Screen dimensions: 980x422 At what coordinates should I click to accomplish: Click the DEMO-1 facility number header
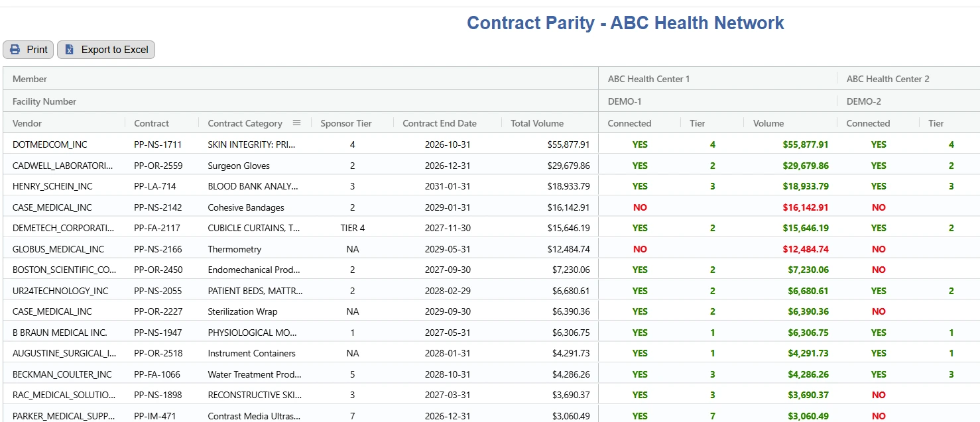coord(625,101)
